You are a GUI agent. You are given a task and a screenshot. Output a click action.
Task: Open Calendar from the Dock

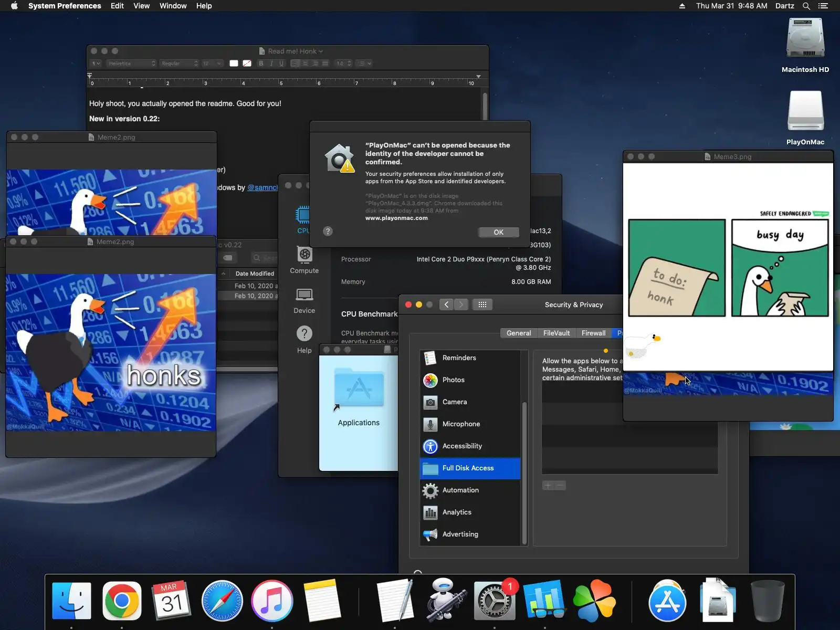172,601
